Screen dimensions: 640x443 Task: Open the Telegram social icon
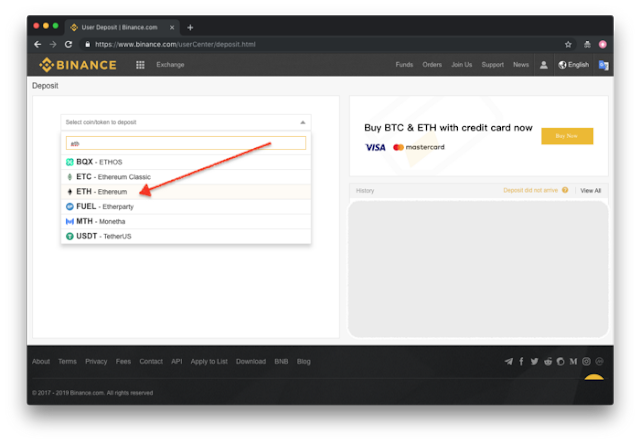[x=509, y=361]
